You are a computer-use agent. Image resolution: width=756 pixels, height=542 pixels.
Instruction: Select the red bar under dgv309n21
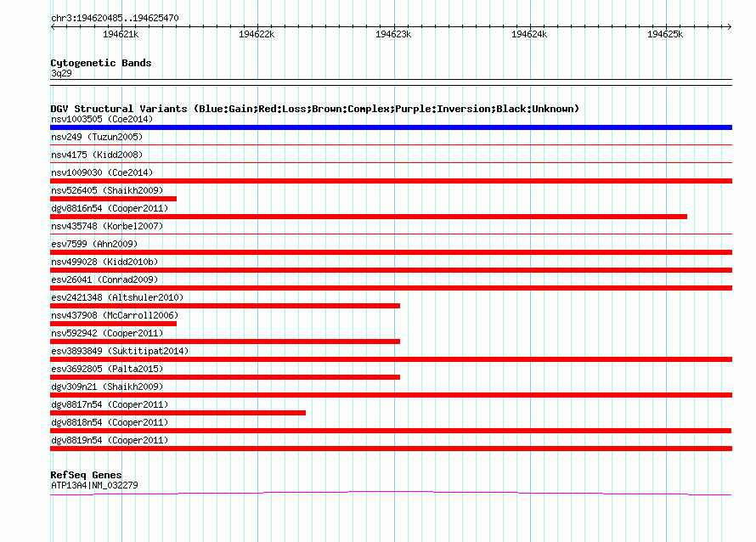click(391, 395)
